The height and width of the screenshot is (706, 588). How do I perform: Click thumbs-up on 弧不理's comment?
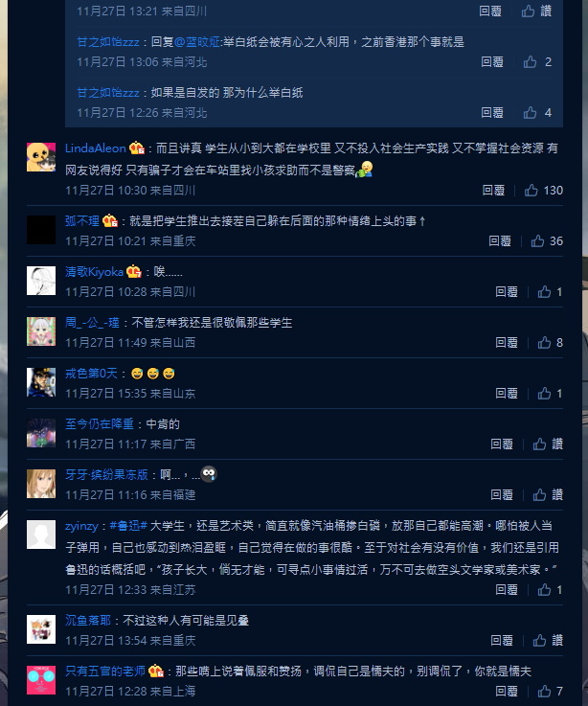[x=537, y=241]
